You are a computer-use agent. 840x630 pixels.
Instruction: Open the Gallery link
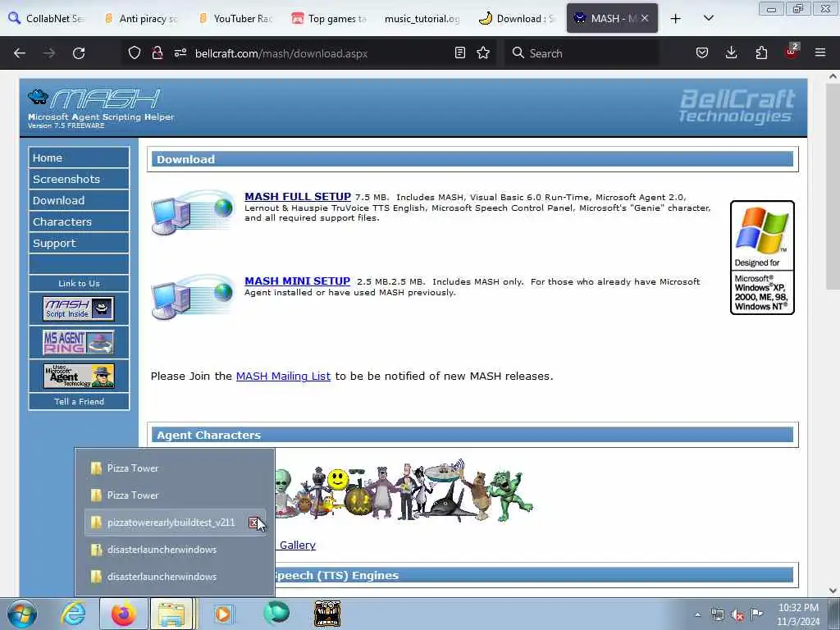click(297, 545)
